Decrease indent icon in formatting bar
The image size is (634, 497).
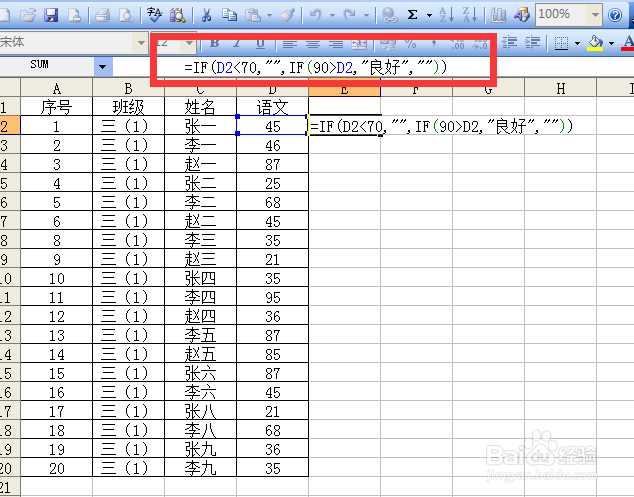510,42
